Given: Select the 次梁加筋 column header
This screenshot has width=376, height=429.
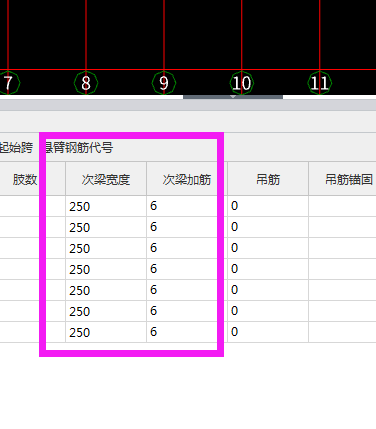Looking at the screenshot, I should pos(187,179).
